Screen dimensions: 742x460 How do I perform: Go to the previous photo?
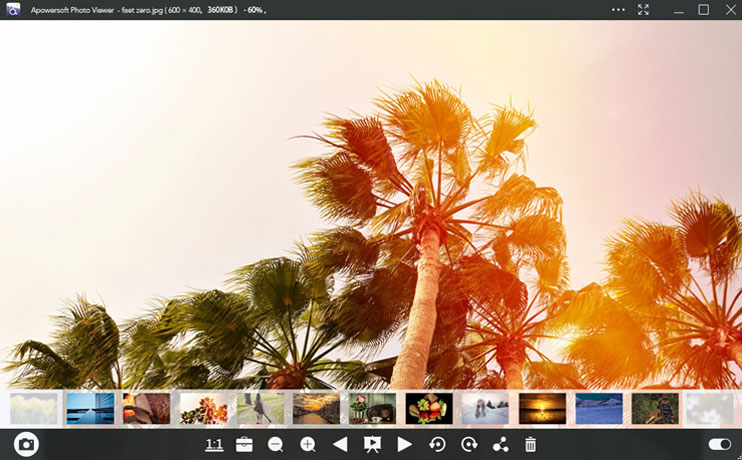click(x=340, y=444)
